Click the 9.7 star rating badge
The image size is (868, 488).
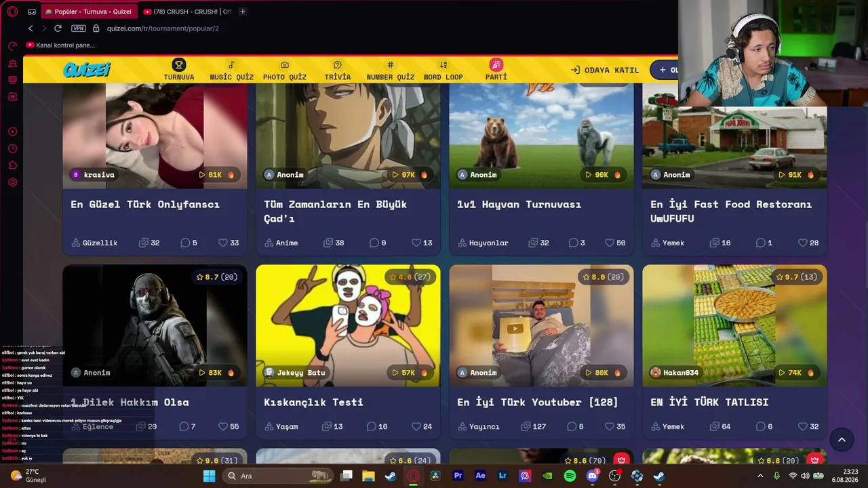(796, 277)
